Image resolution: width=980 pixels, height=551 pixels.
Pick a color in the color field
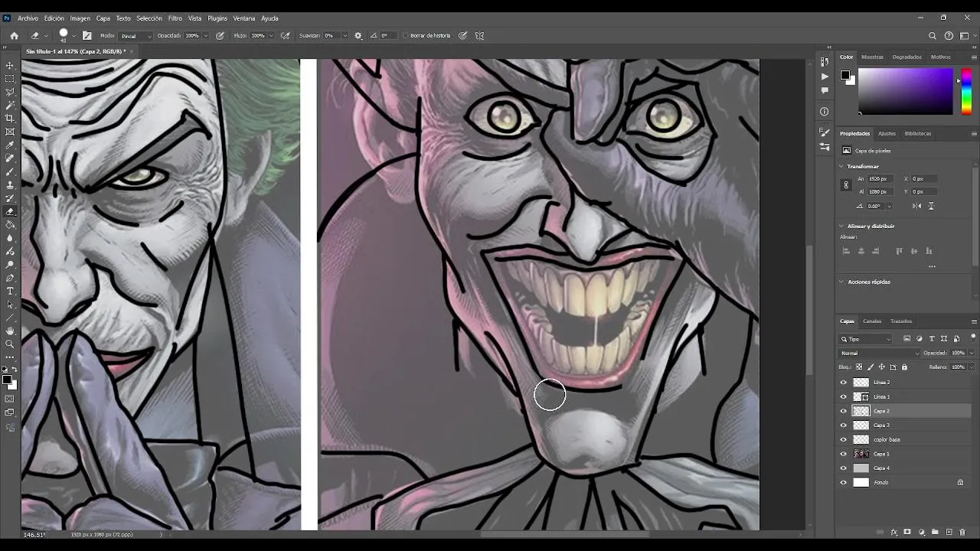coord(905,91)
